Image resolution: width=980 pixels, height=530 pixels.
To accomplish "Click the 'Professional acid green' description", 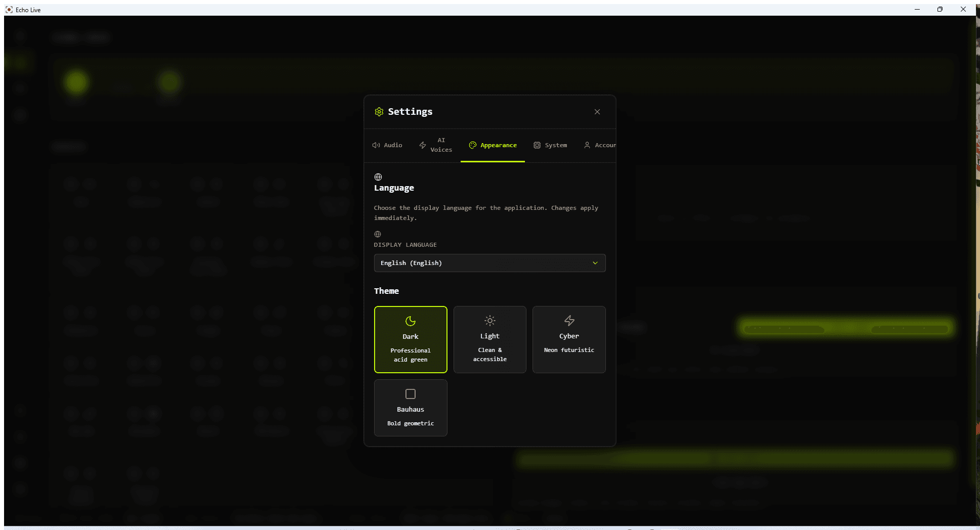I will (411, 355).
